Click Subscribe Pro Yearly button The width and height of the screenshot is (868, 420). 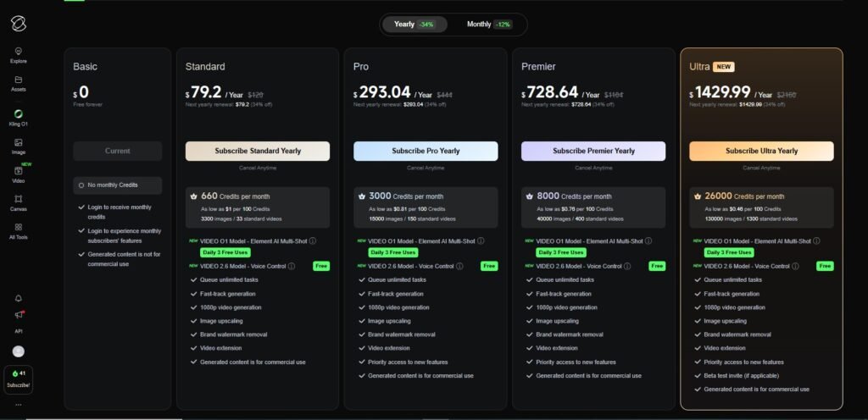coord(426,151)
